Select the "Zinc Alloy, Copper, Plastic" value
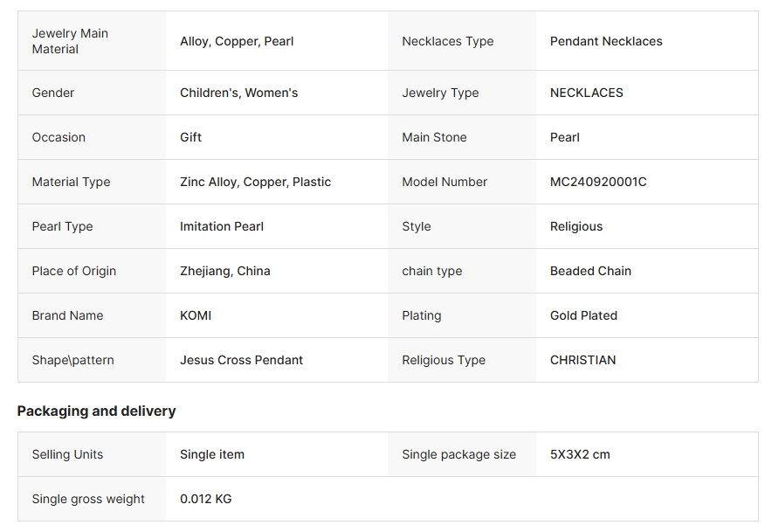 255,182
